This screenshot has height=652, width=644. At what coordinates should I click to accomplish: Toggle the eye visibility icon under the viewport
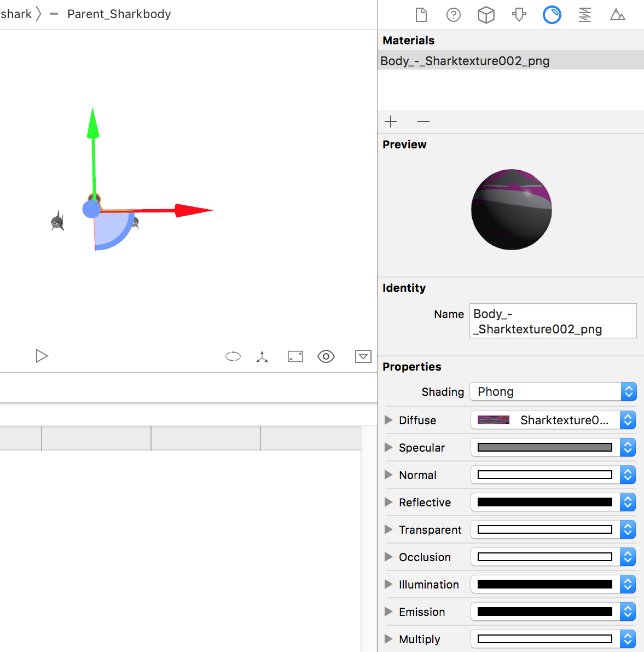pyautogui.click(x=326, y=356)
